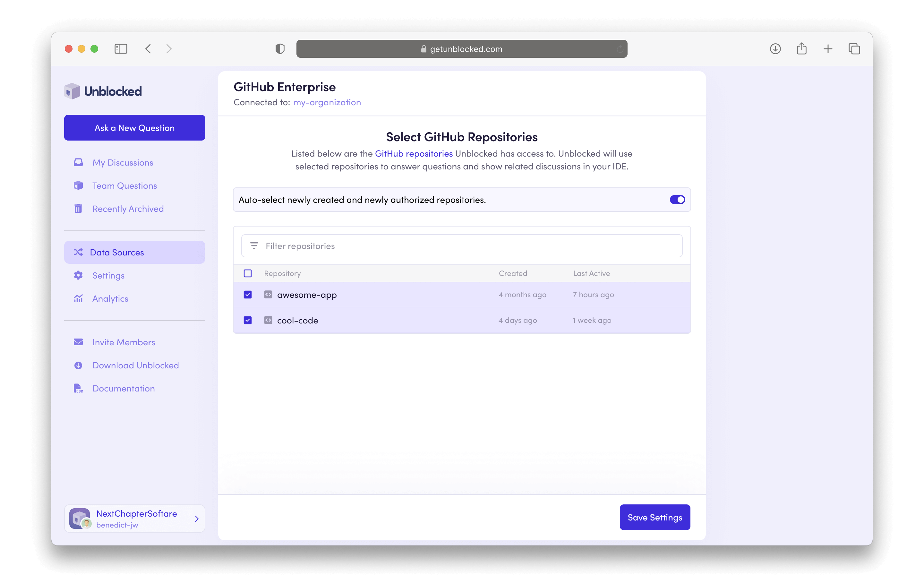
Task: Check the select-all Repository header checkbox
Action: [x=247, y=273]
